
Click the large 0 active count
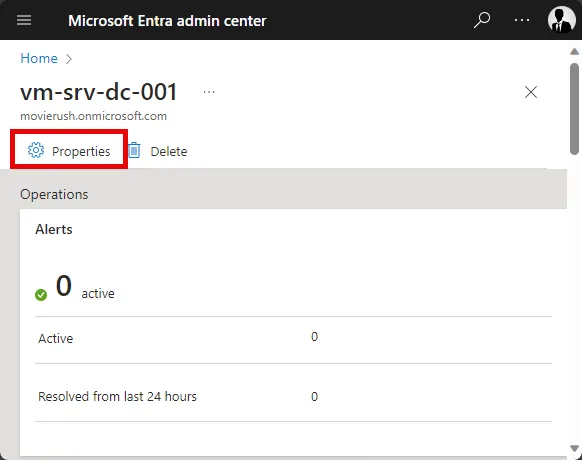64,286
